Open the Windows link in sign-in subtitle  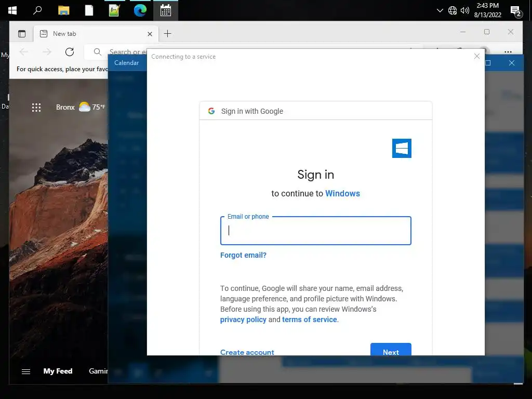pos(343,193)
